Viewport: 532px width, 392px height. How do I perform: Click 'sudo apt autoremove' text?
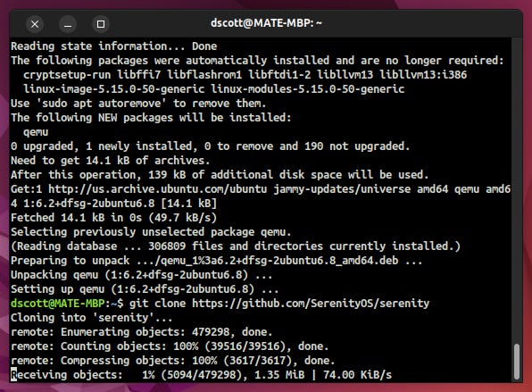[x=101, y=104]
